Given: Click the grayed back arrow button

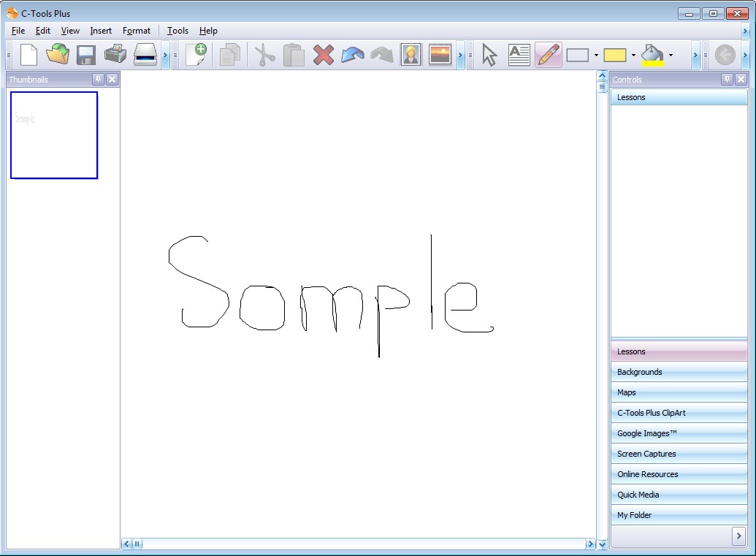Looking at the screenshot, I should click(725, 55).
